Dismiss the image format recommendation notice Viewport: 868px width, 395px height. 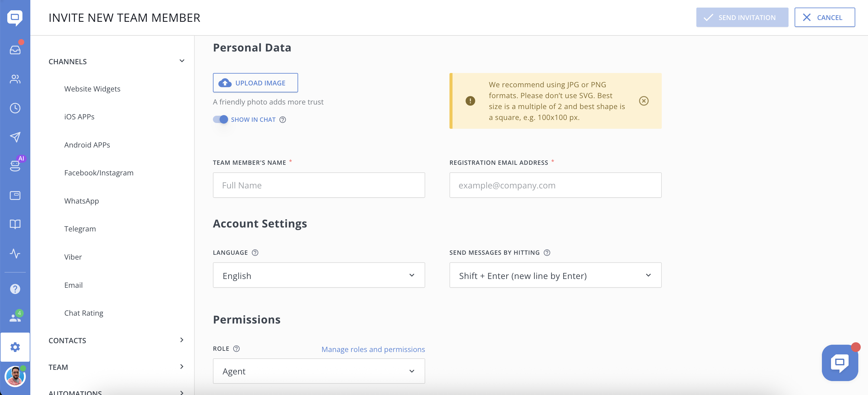[644, 101]
